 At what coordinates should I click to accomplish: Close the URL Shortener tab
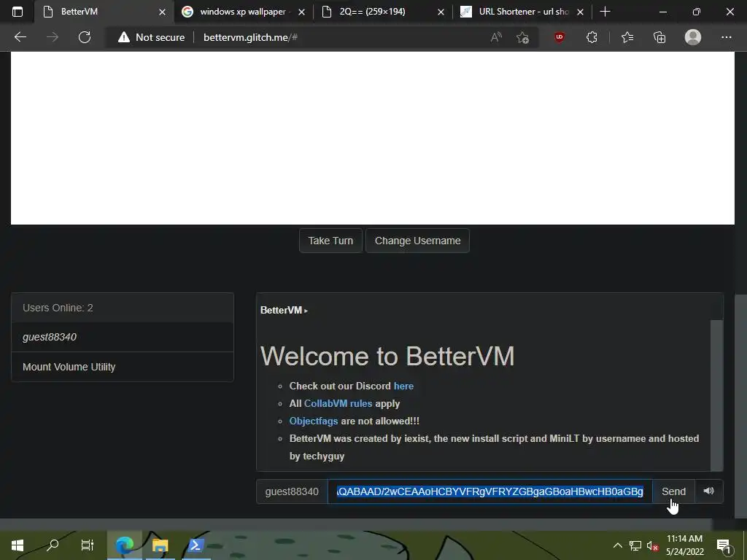(x=580, y=12)
